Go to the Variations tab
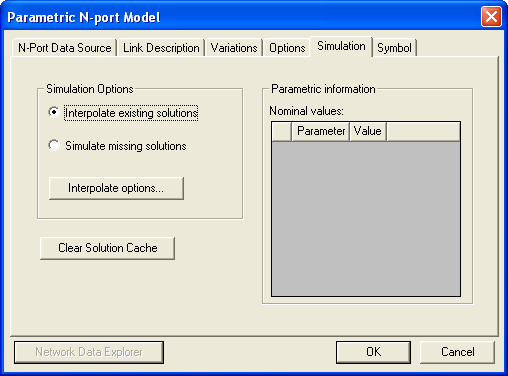The image size is (508, 376). (x=234, y=48)
